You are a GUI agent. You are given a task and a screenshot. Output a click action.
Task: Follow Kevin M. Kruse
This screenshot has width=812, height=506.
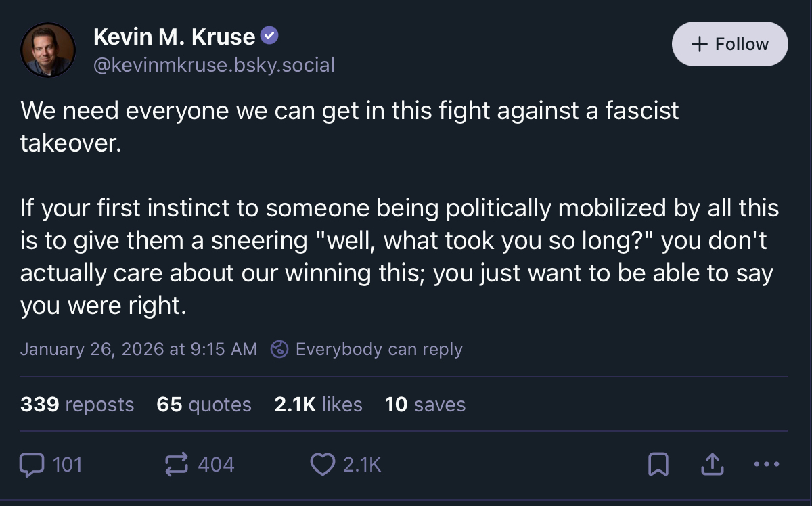point(729,44)
